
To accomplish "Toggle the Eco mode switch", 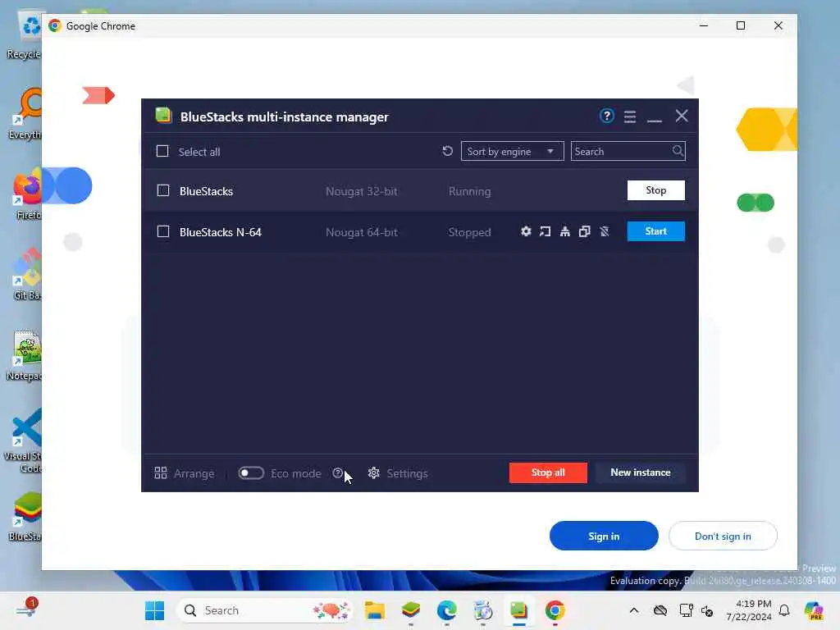I will coord(251,473).
